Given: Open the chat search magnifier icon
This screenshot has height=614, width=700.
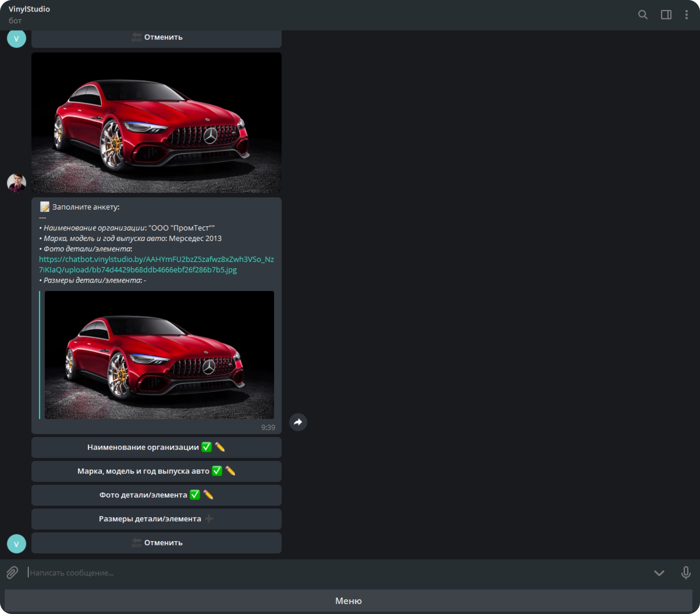Looking at the screenshot, I should (643, 15).
